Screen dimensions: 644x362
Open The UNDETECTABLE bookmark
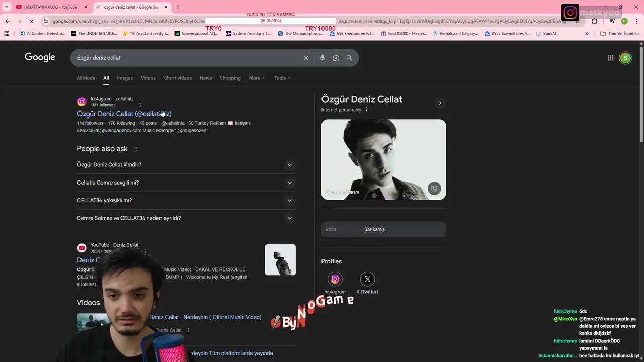[x=94, y=34]
